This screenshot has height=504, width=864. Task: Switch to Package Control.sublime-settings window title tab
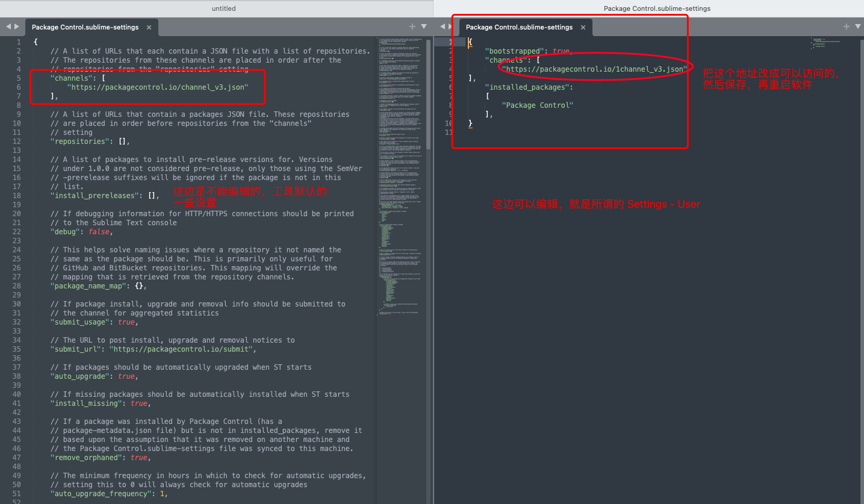657,8
